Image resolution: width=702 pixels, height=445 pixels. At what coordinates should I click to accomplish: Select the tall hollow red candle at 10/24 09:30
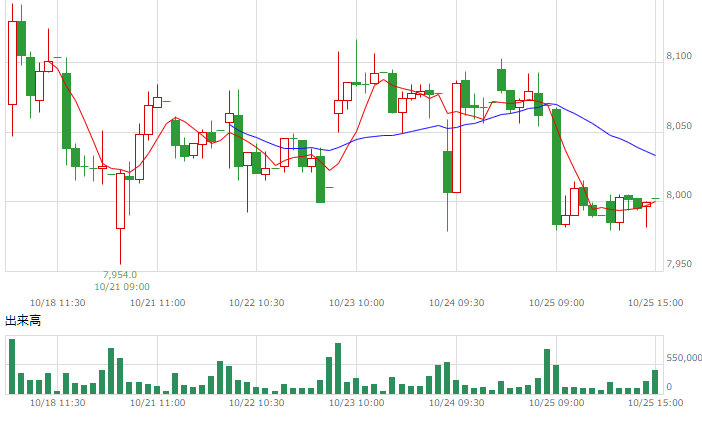tap(456, 138)
